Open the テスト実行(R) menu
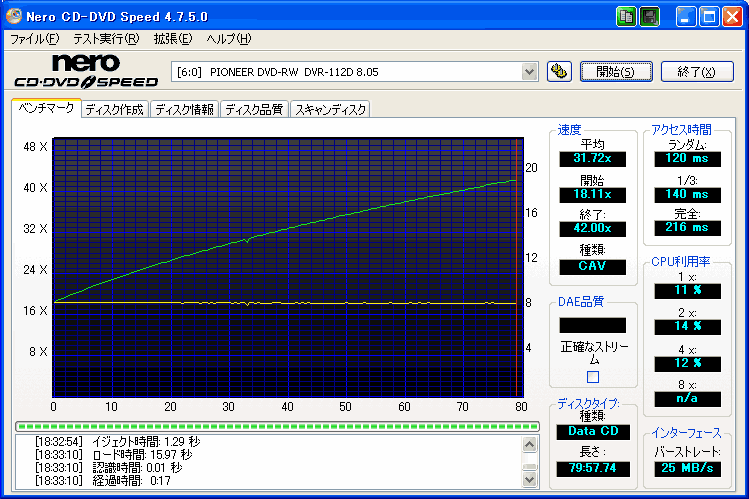This screenshot has width=749, height=499. [x=105, y=39]
